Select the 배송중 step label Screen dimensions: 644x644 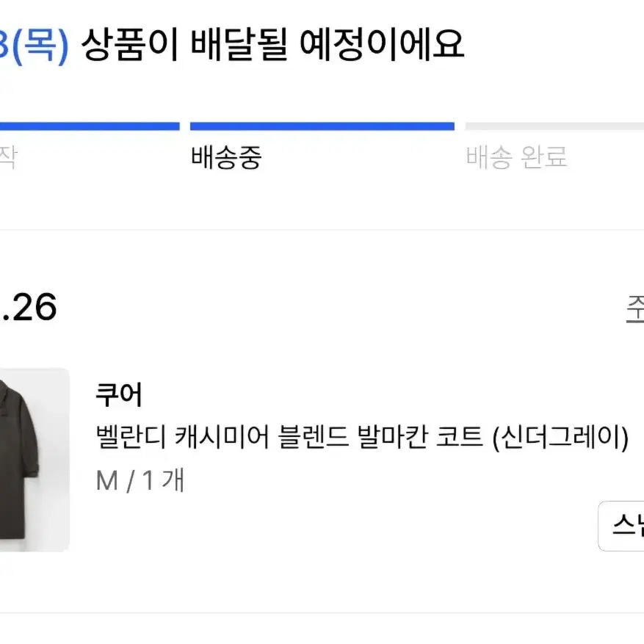(226, 157)
